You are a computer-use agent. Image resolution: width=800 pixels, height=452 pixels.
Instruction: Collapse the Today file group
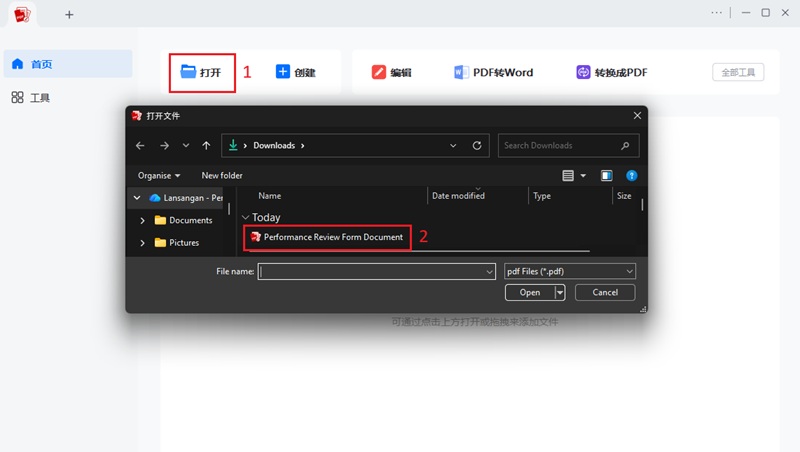(x=245, y=217)
